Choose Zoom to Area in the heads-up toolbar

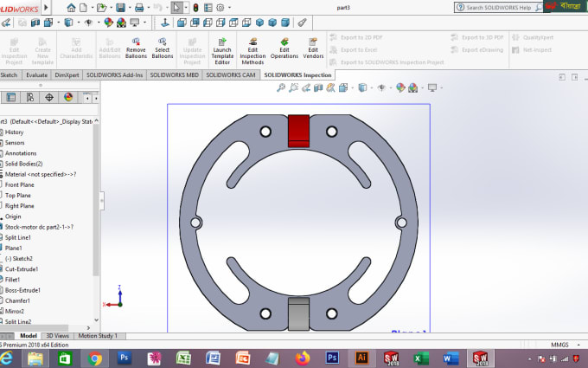293,87
